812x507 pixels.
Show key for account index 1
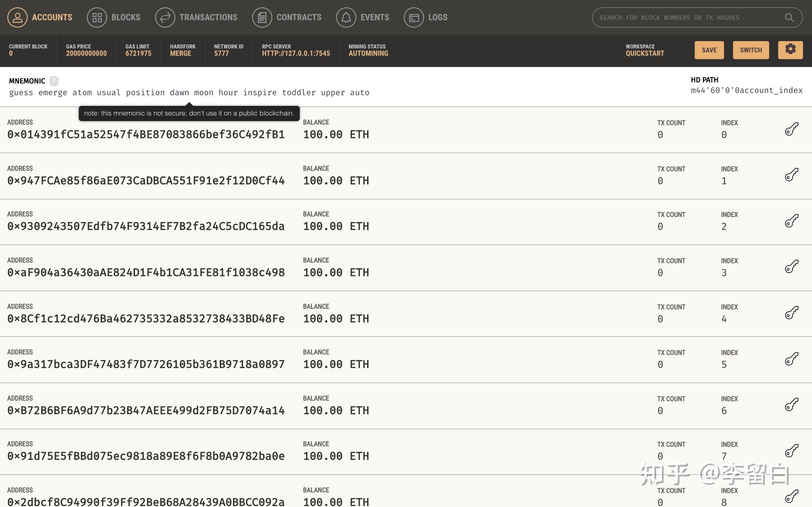point(791,175)
